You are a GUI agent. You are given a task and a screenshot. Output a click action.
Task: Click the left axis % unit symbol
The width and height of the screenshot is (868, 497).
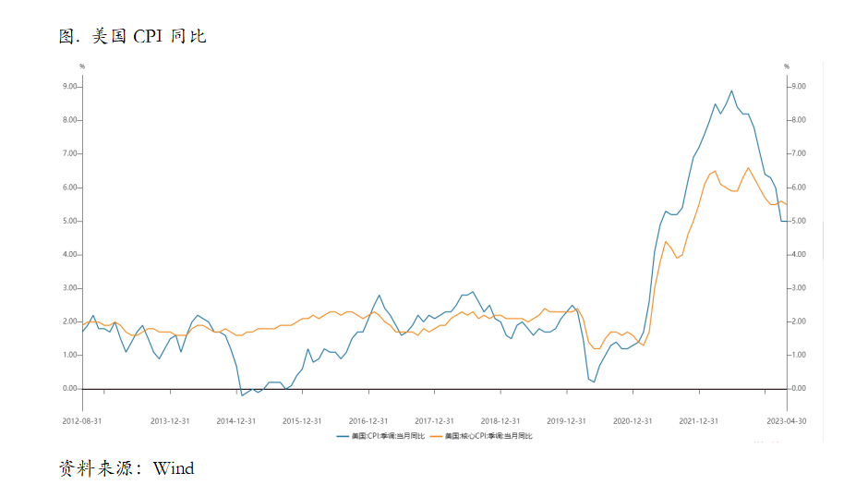[x=82, y=67]
